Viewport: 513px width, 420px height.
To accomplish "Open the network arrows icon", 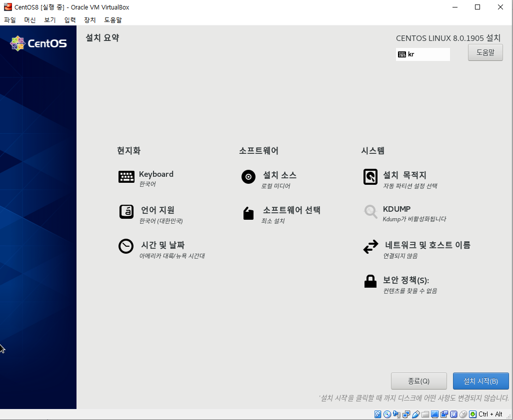I will tap(370, 247).
